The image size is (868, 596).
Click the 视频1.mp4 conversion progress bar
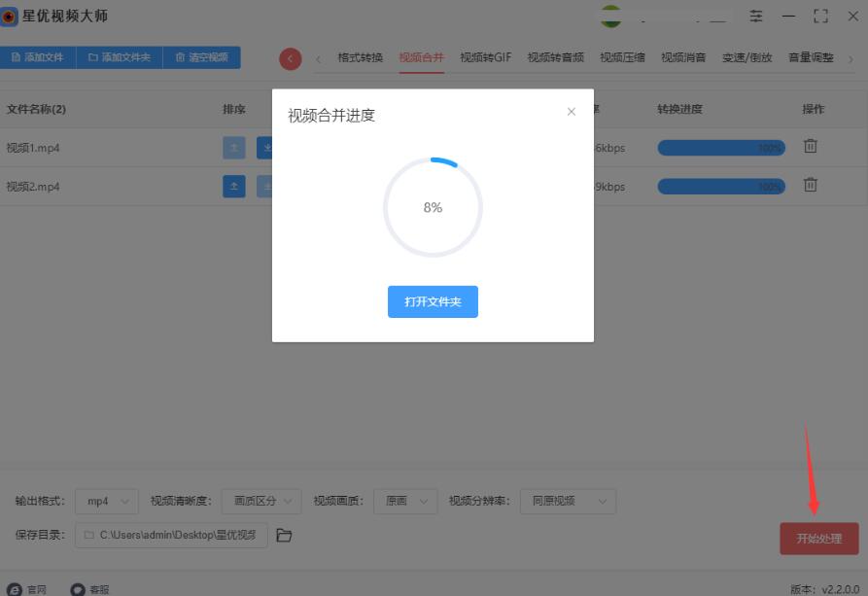click(721, 147)
